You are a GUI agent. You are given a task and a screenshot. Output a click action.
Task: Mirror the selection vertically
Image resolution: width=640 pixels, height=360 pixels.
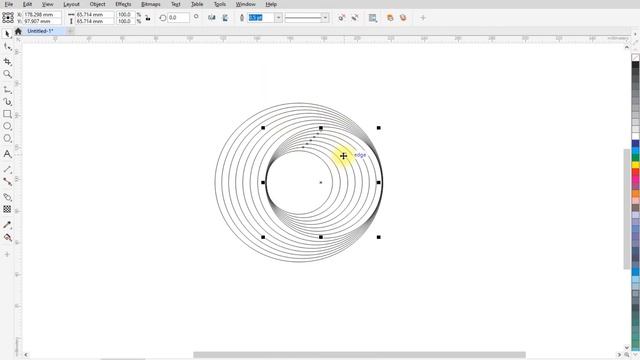pyautogui.click(x=225, y=18)
